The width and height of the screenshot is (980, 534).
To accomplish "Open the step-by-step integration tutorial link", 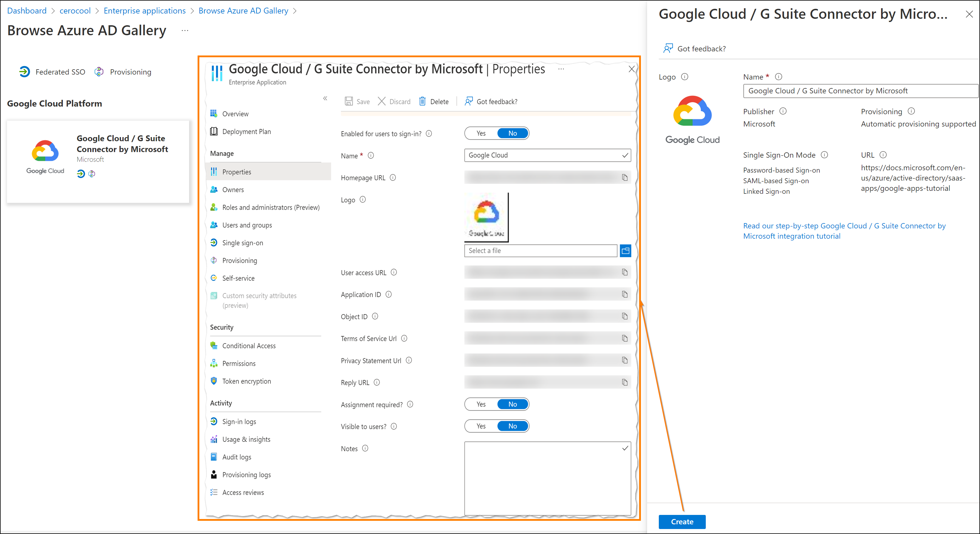I will pyautogui.click(x=844, y=231).
